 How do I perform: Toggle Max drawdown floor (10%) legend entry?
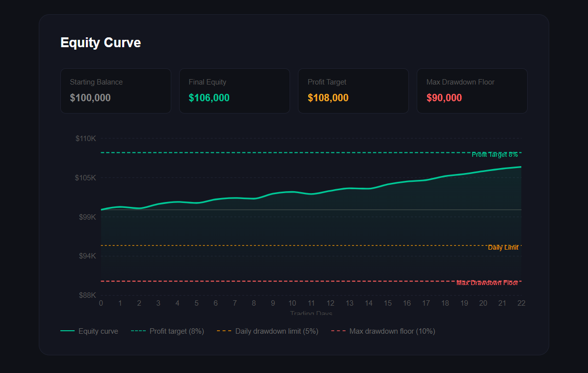(383, 331)
